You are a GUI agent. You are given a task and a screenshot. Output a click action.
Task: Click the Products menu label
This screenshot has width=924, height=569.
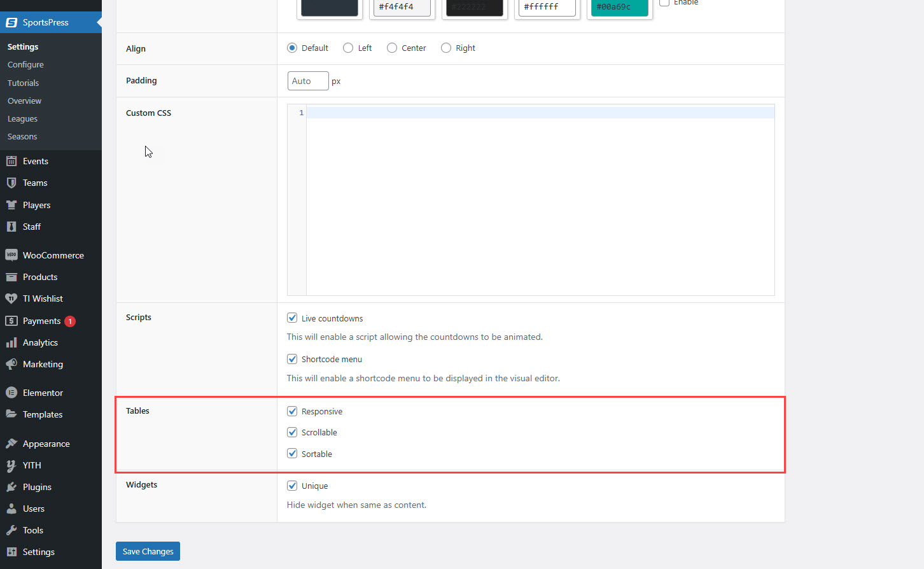pyautogui.click(x=40, y=277)
